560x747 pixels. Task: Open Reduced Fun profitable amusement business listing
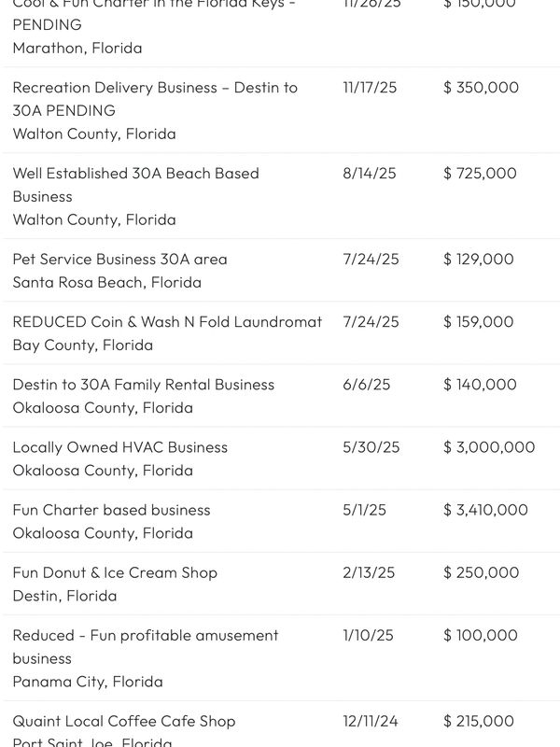click(x=145, y=635)
